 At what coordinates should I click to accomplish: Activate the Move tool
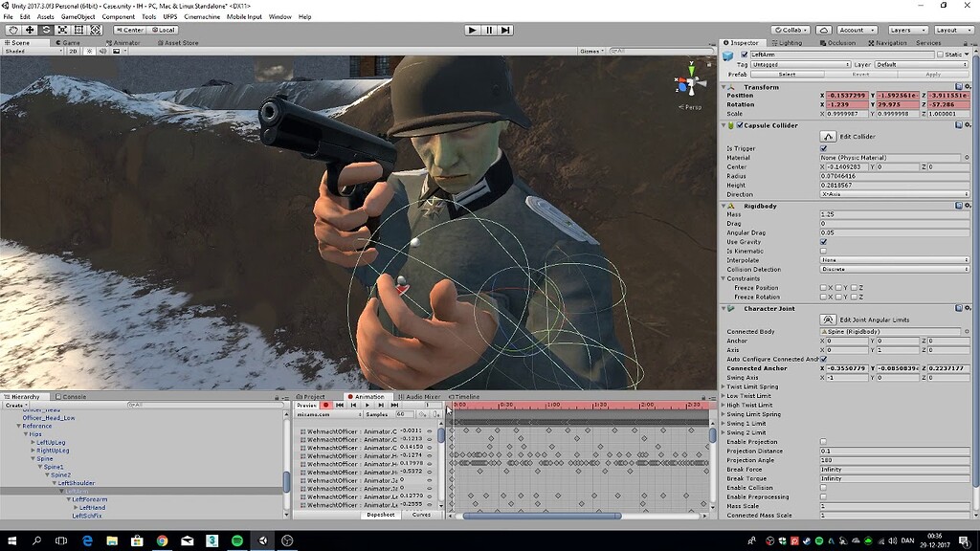coord(29,30)
